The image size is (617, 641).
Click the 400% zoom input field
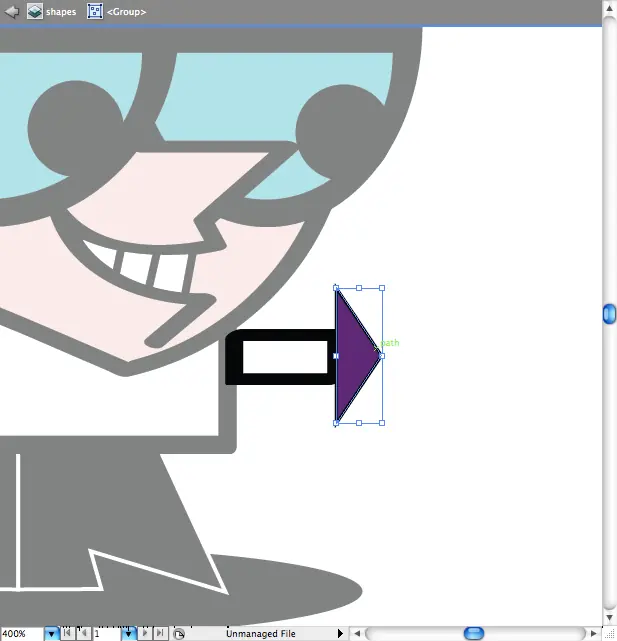(22, 634)
